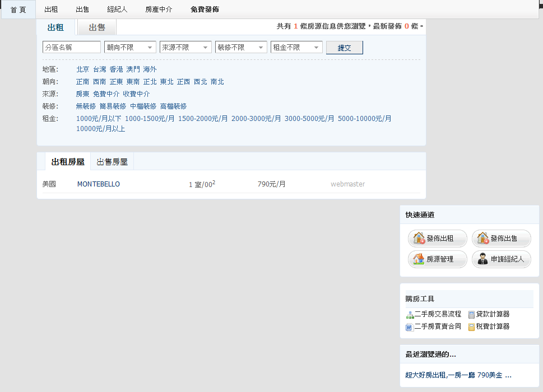Filter region by 澳門
The image size is (543, 392).
pyautogui.click(x=133, y=69)
